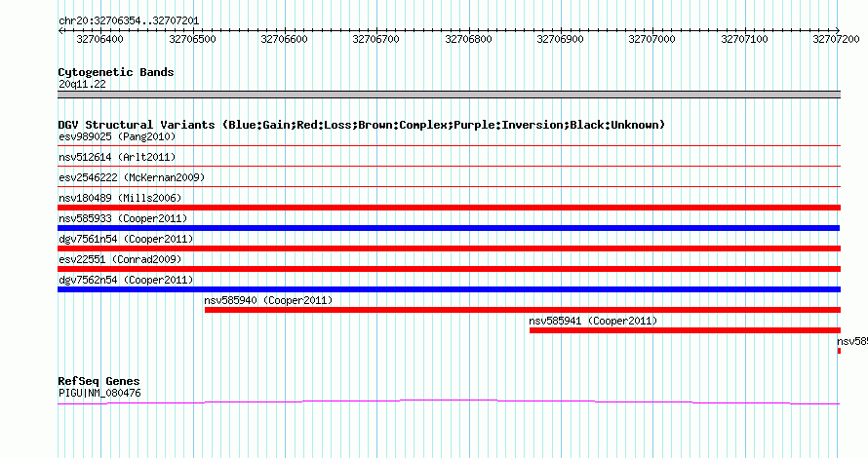Open the nsv585933 (Cooper2011) label
The width and height of the screenshot is (868, 458).
tap(123, 218)
